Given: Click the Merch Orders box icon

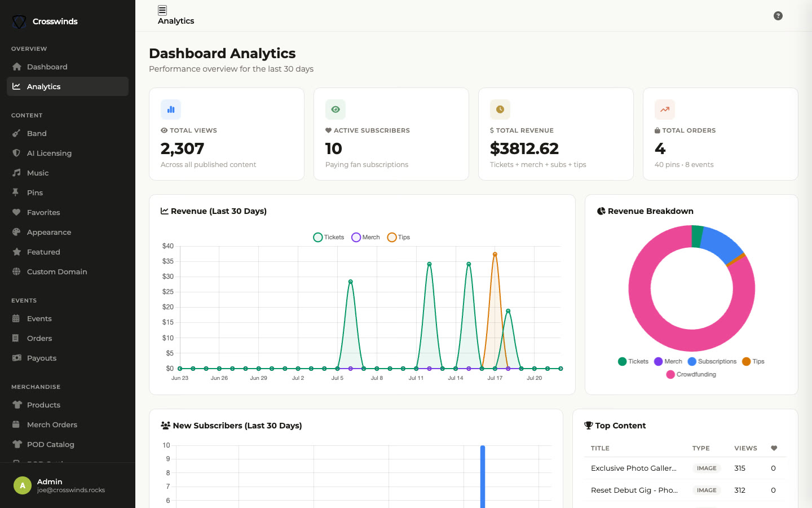Looking at the screenshot, I should [16, 424].
